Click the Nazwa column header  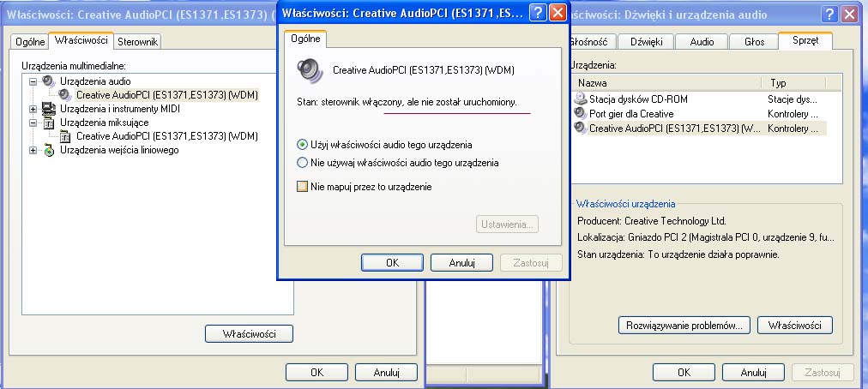tap(666, 83)
